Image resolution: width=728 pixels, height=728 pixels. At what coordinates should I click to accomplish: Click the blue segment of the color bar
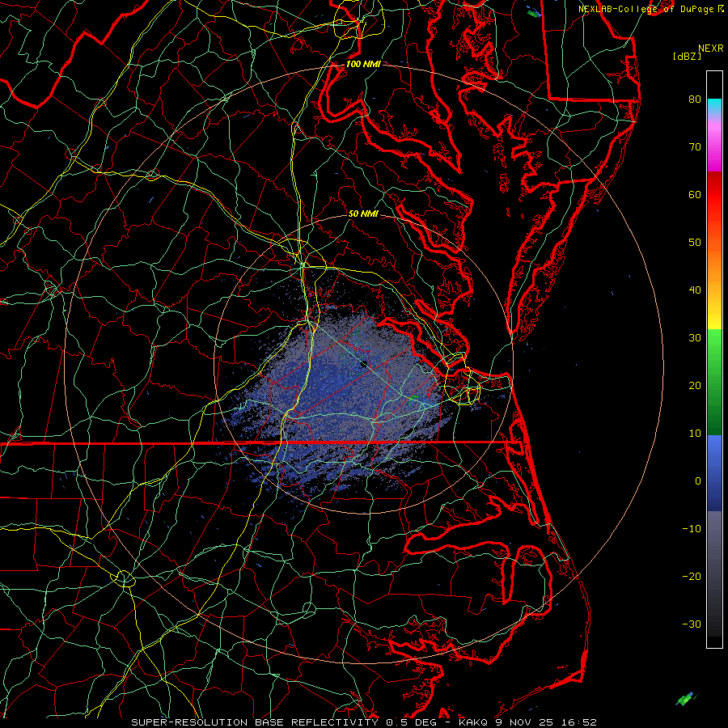coord(714,472)
